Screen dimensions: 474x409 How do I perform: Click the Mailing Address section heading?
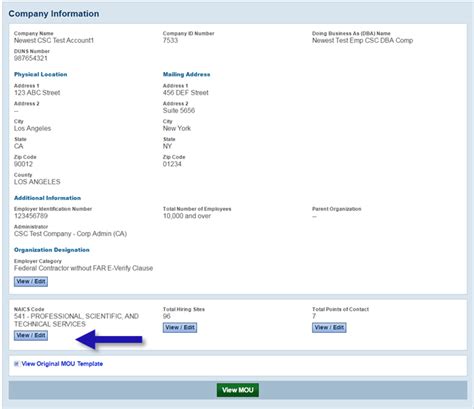point(186,74)
